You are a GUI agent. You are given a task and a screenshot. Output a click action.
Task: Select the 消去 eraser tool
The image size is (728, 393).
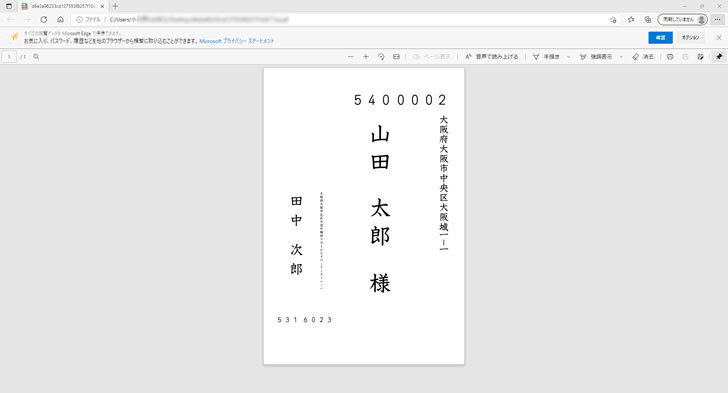coord(643,57)
